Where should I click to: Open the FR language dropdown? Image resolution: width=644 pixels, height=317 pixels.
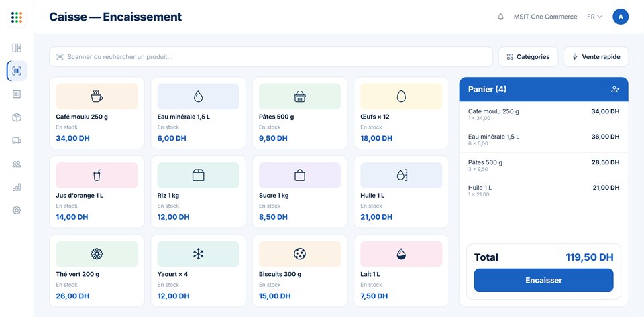(x=595, y=17)
